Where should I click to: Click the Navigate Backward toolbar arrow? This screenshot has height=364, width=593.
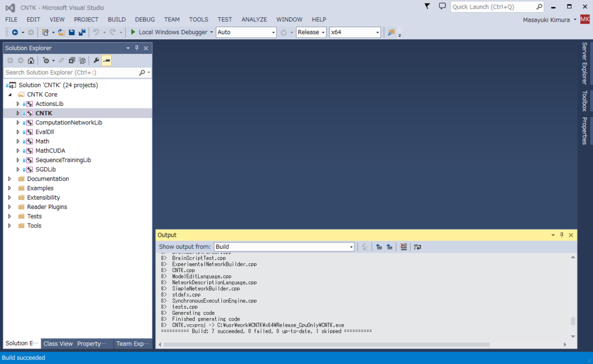coord(14,32)
